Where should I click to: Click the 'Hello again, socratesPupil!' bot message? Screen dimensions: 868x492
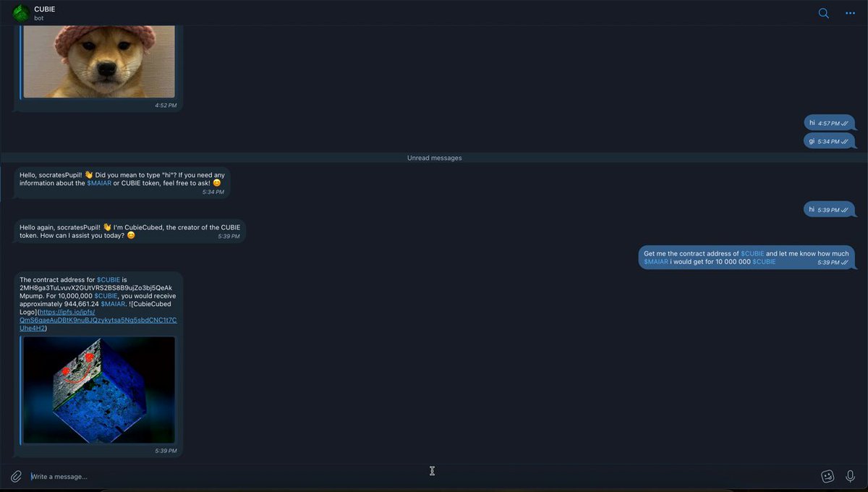130,232
